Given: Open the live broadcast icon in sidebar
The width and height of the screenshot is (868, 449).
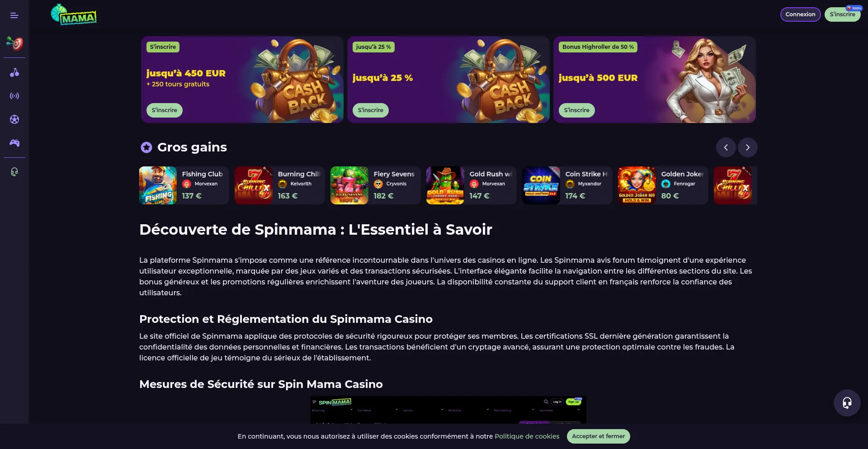Looking at the screenshot, I should click(x=14, y=96).
